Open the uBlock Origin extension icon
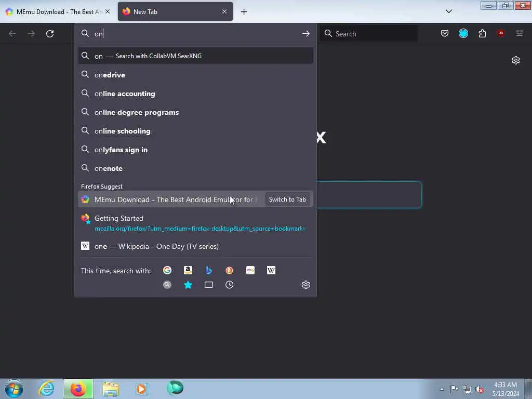Screen dimensions: 532x399 pyautogui.click(x=500, y=33)
